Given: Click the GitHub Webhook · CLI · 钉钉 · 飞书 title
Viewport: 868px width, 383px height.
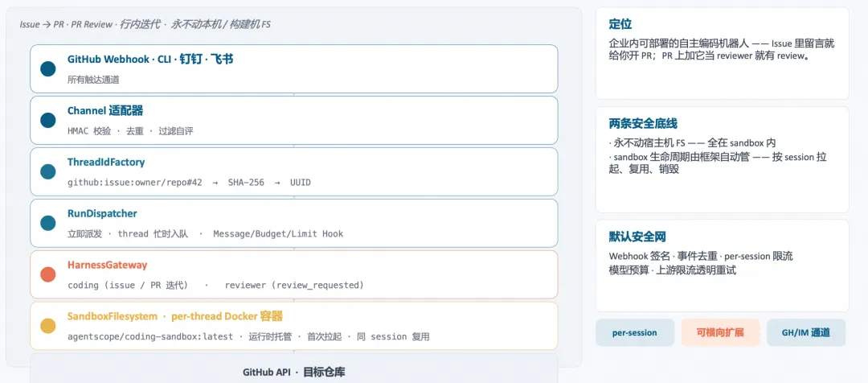Looking at the screenshot, I should [x=150, y=59].
